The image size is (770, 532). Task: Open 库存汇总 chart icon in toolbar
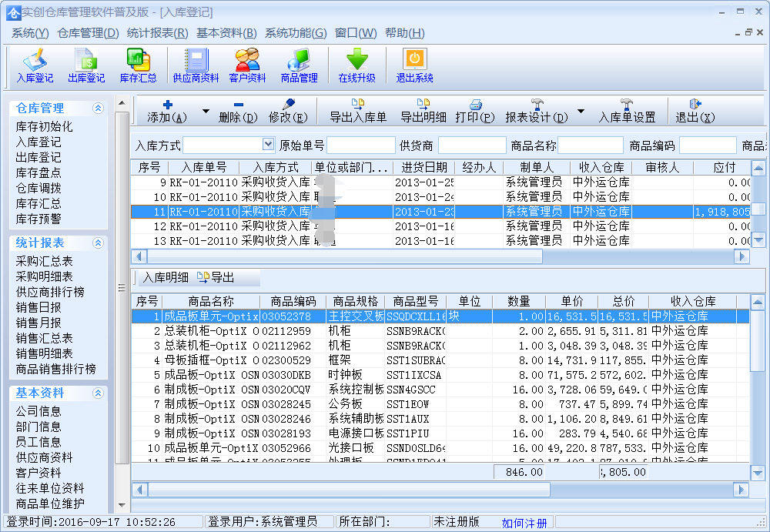(138, 65)
